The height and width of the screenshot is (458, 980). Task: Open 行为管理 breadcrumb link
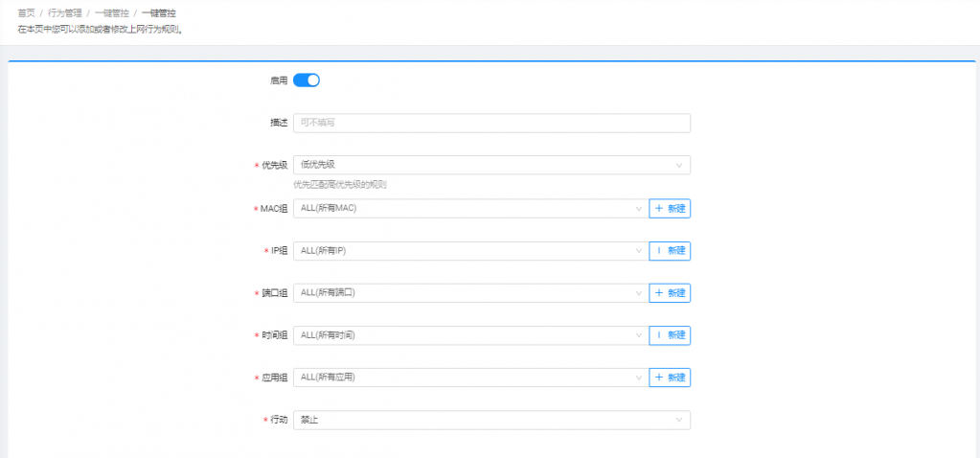[x=65, y=12]
